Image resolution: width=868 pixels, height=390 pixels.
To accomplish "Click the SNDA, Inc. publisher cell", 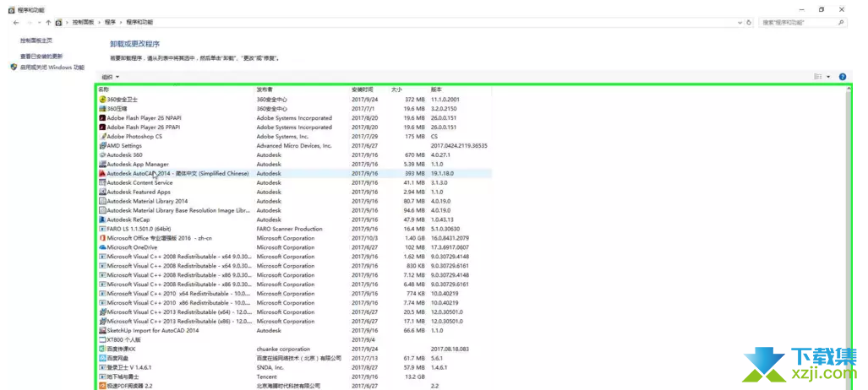I will [270, 367].
